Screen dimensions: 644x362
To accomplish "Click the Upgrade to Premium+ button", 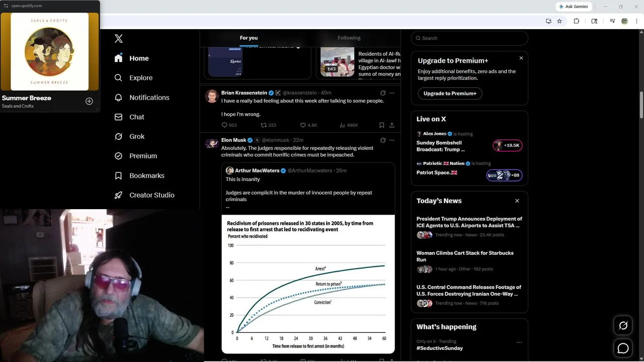I will pyautogui.click(x=450, y=94).
